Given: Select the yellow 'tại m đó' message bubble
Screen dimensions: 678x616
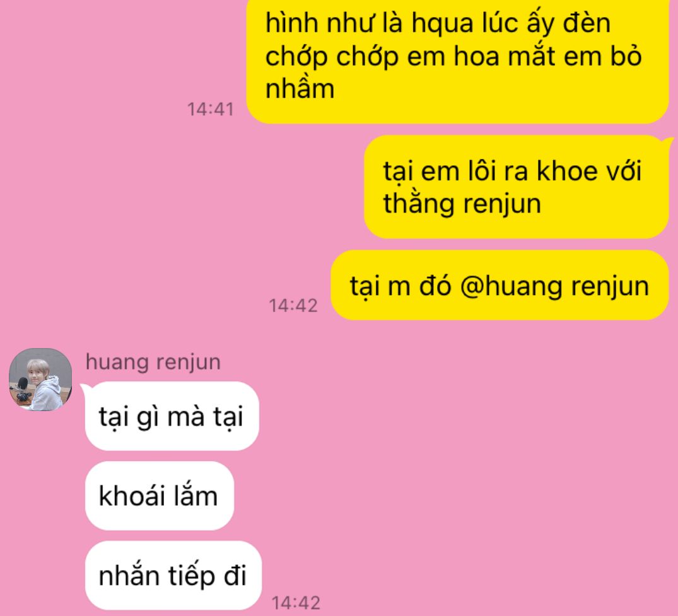Looking at the screenshot, I should point(500,286).
